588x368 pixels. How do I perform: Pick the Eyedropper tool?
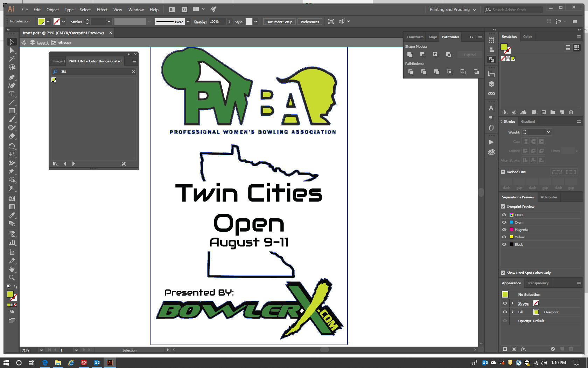tap(12, 215)
